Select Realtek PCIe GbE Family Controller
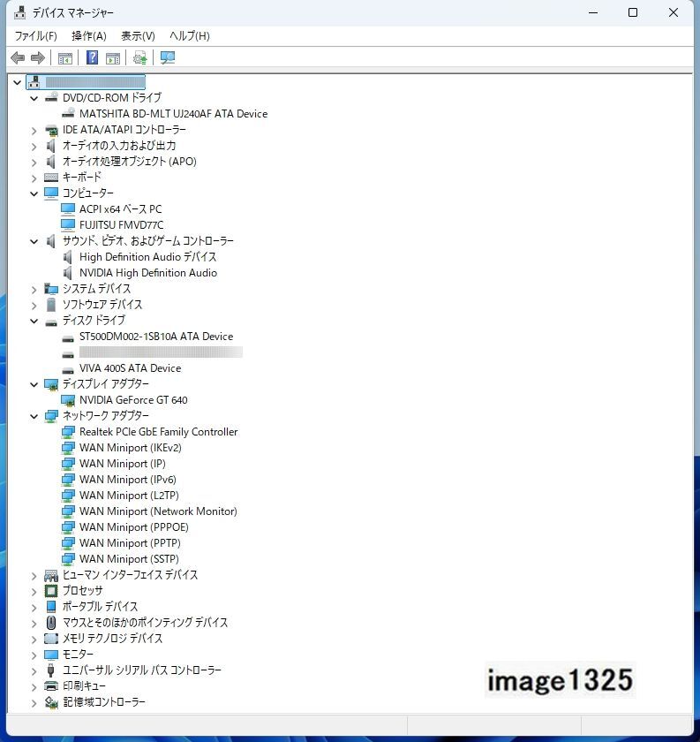700x742 pixels. (158, 432)
